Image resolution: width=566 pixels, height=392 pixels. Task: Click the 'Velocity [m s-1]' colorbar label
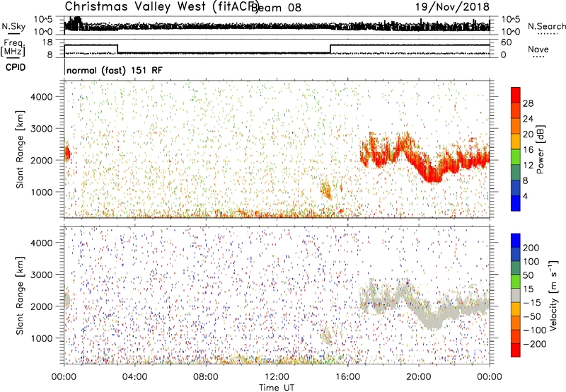(x=553, y=295)
